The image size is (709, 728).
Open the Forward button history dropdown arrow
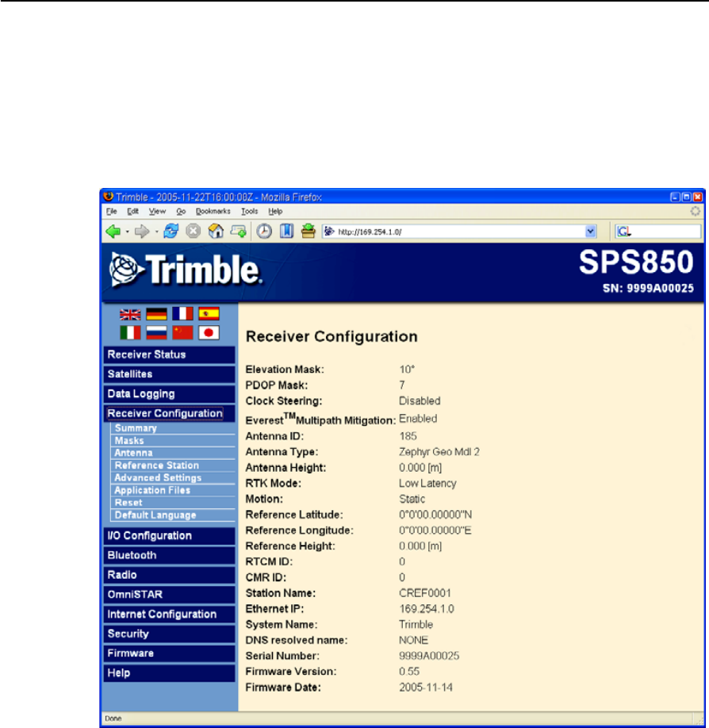coord(156,232)
